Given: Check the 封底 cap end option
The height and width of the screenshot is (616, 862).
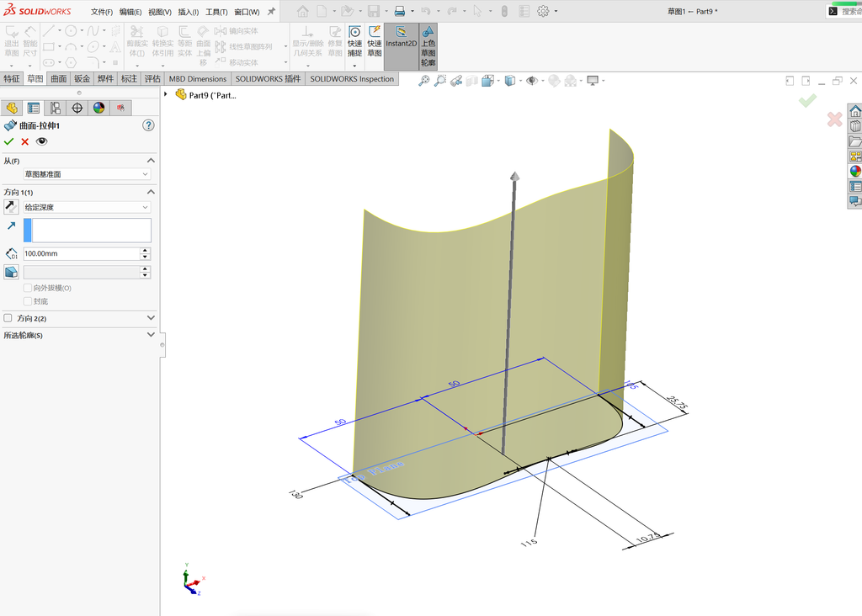Looking at the screenshot, I should click(28, 301).
